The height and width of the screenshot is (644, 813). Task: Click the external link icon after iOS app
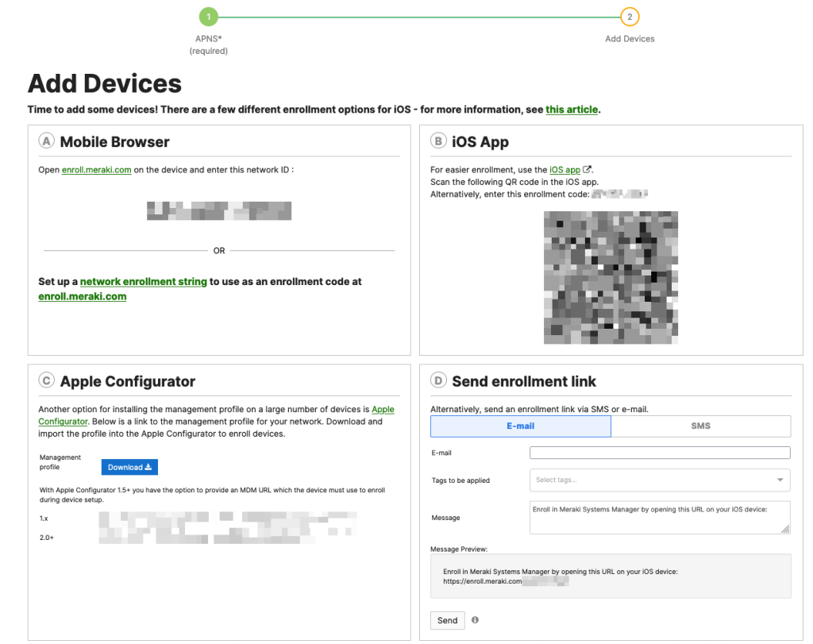point(588,169)
